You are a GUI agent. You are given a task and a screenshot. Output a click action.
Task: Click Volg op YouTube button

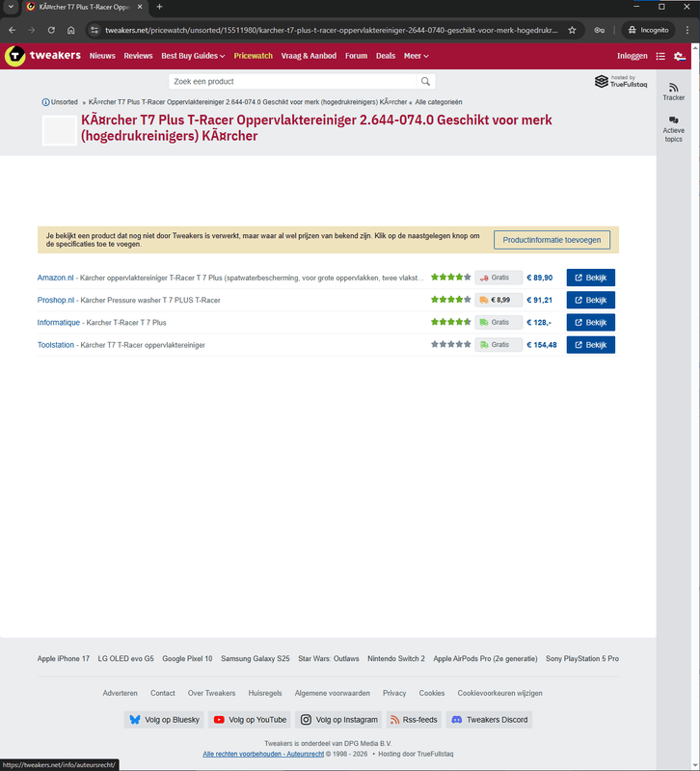[250, 720]
